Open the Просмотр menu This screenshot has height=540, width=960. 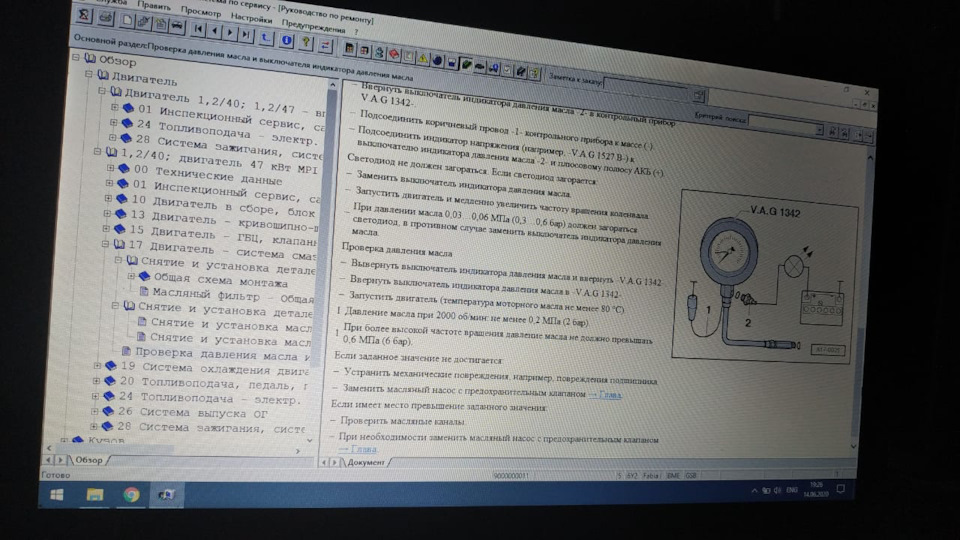(201, 12)
